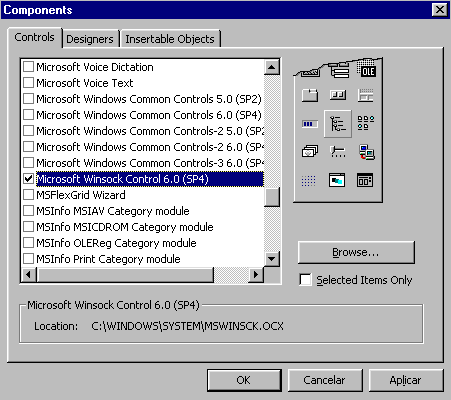This screenshot has height=400, width=451.
Task: Toggle the Selected Items Only checkbox
Action: [305, 280]
